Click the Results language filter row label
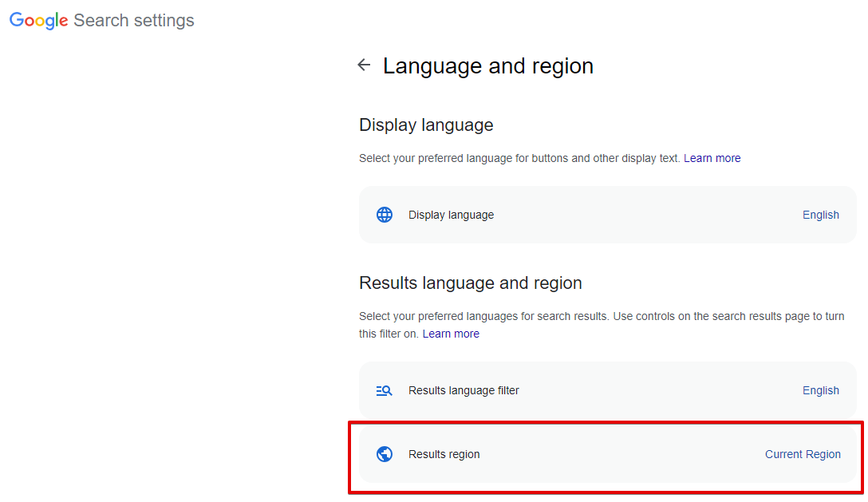The width and height of the screenshot is (868, 502). pos(464,390)
